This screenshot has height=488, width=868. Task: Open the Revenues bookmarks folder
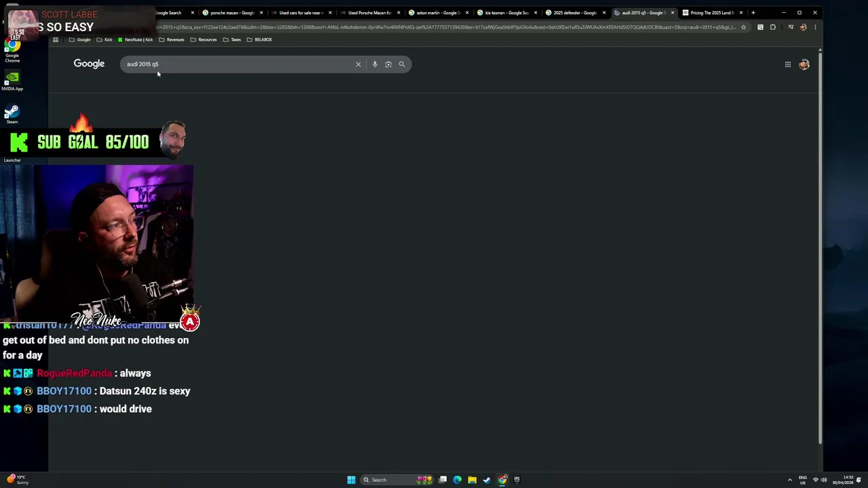tap(172, 39)
